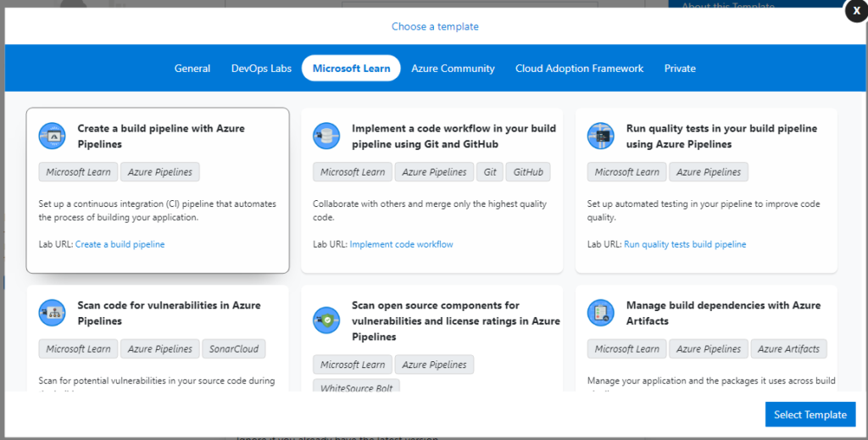Switch to the Private tab
The height and width of the screenshot is (440, 868).
pos(680,69)
